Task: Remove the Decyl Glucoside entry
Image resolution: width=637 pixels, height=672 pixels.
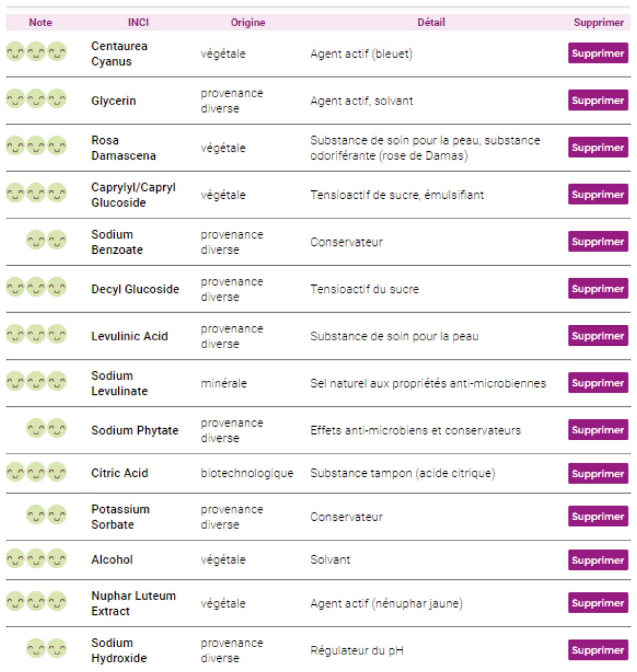Action: point(598,289)
